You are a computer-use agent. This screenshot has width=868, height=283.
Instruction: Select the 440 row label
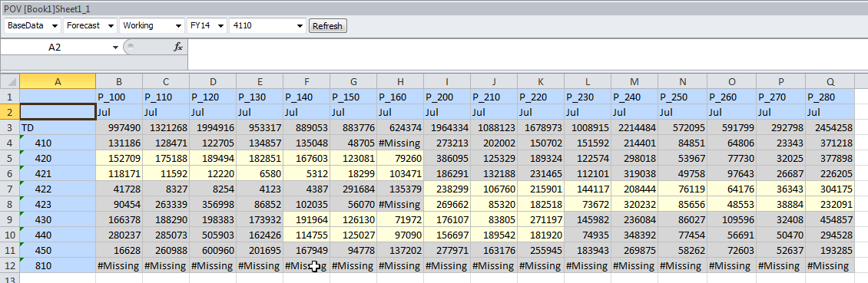pos(58,235)
